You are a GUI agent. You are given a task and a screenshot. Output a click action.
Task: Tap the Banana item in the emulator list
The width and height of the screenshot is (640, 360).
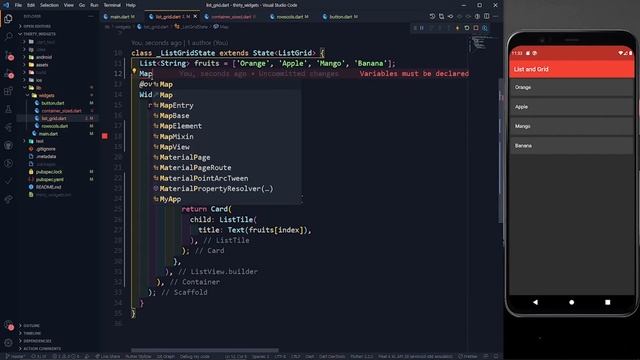pyautogui.click(x=571, y=146)
